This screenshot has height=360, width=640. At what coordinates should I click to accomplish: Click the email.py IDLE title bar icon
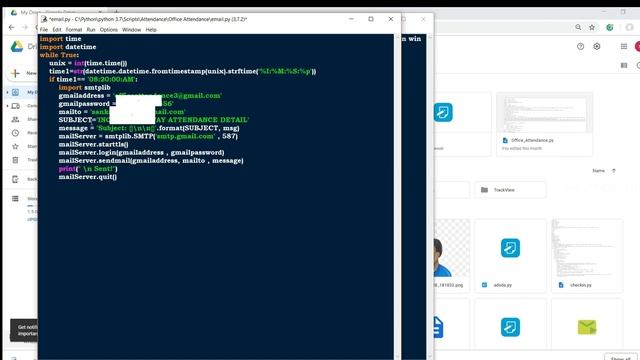44,19
